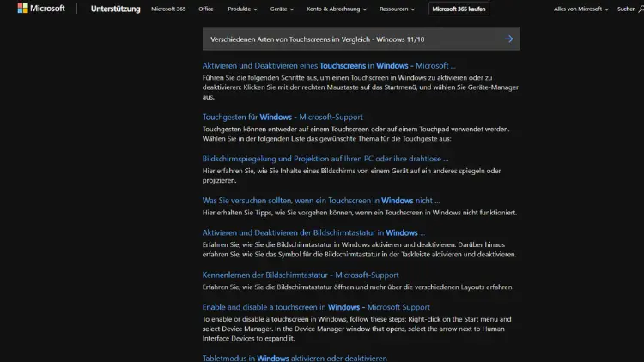The image size is (644, 362).
Task: Click the description "Erfahren Sie, wie Sie die Bildschirmtastatur öffnen"
Action: tap(358, 287)
